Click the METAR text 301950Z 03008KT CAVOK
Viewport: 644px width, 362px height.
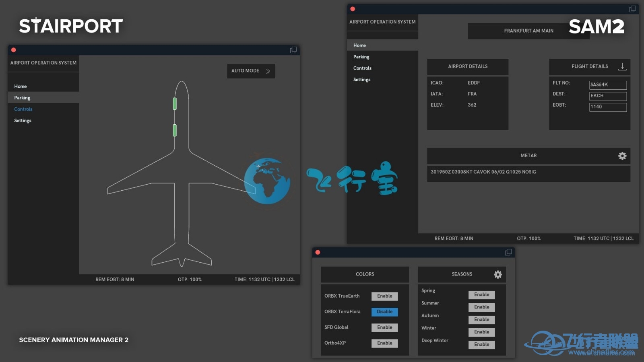(483, 172)
